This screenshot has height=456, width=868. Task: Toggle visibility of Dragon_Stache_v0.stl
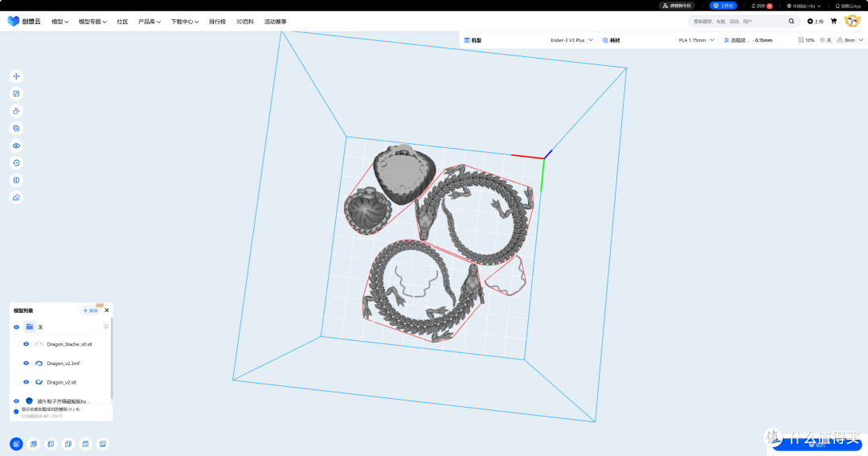(26, 344)
